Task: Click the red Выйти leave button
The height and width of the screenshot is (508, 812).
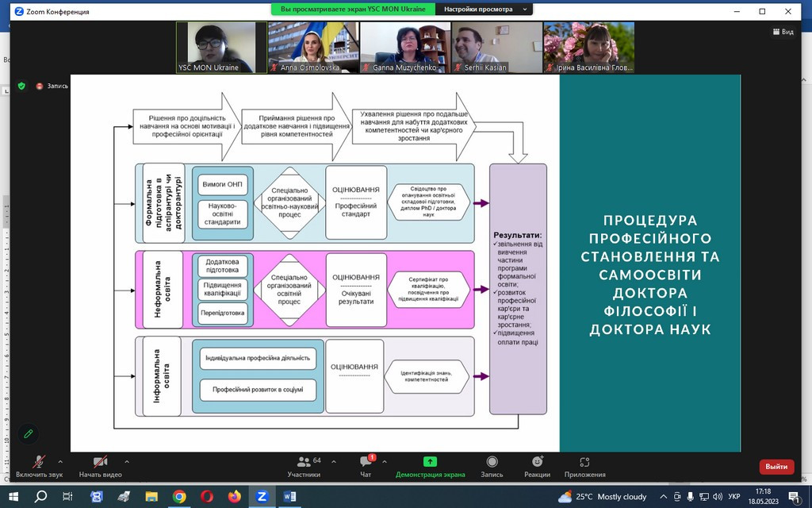Action: [x=776, y=467]
